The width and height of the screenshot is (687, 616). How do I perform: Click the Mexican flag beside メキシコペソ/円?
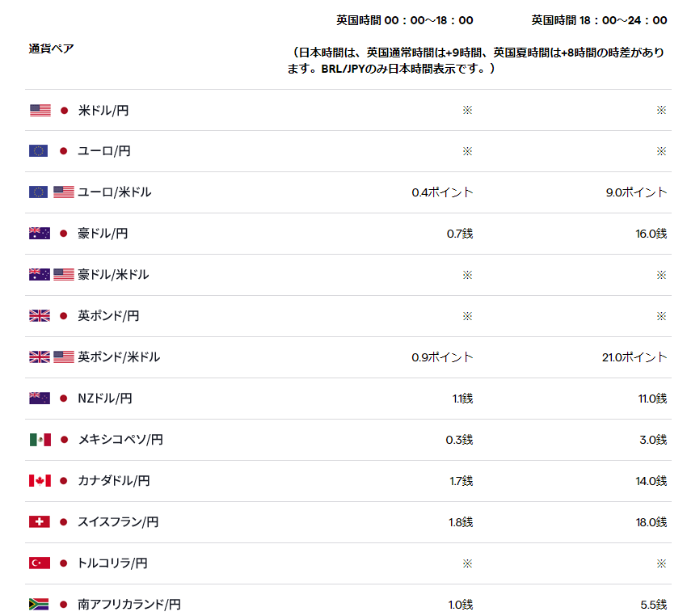click(x=40, y=440)
